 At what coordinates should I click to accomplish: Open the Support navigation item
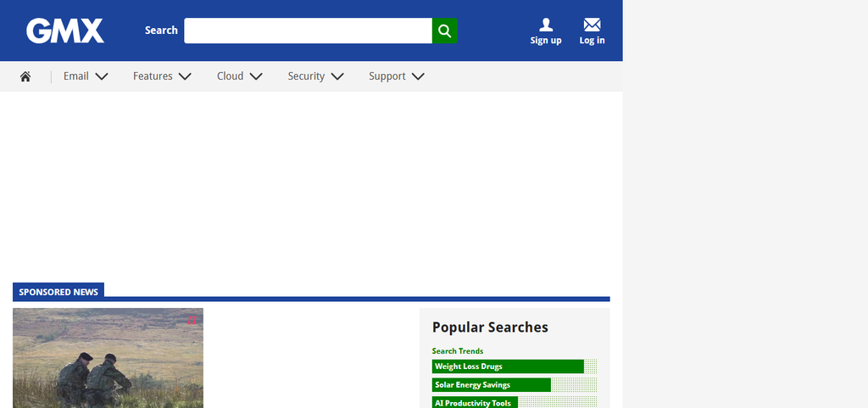point(387,75)
